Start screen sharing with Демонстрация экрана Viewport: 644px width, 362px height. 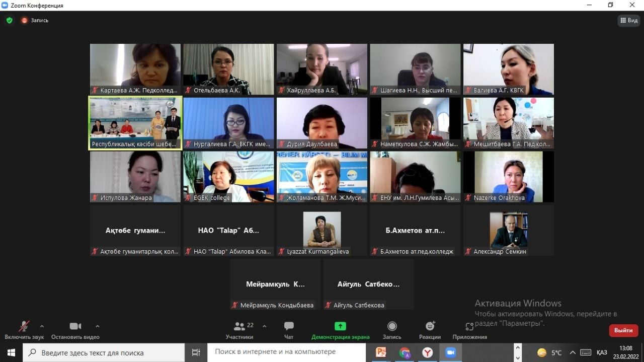coord(340,330)
